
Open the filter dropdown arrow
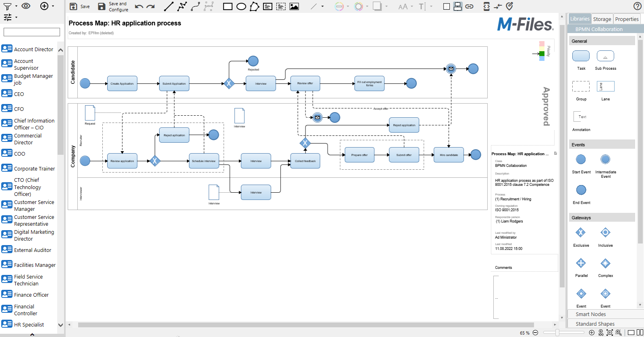(x=16, y=6)
